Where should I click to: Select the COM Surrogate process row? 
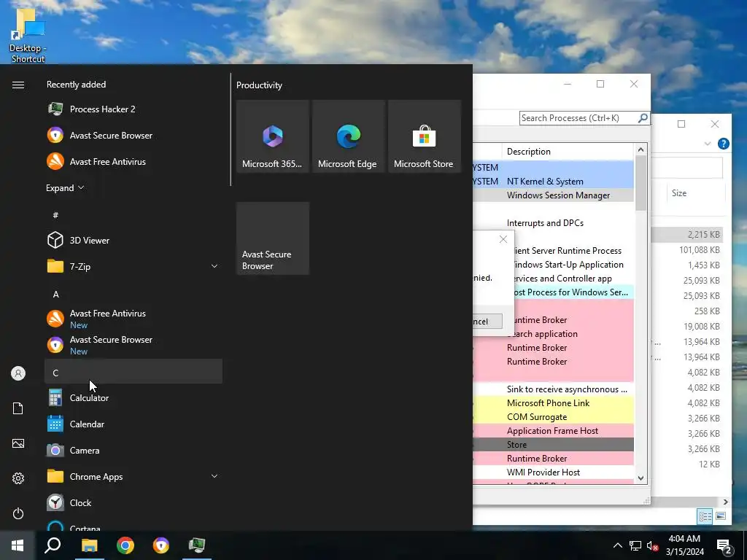click(x=553, y=416)
